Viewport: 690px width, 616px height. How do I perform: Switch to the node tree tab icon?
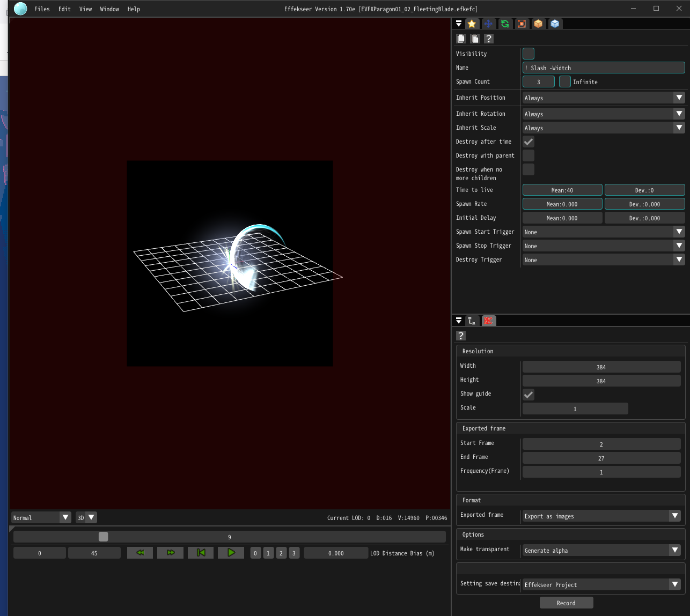point(472,321)
